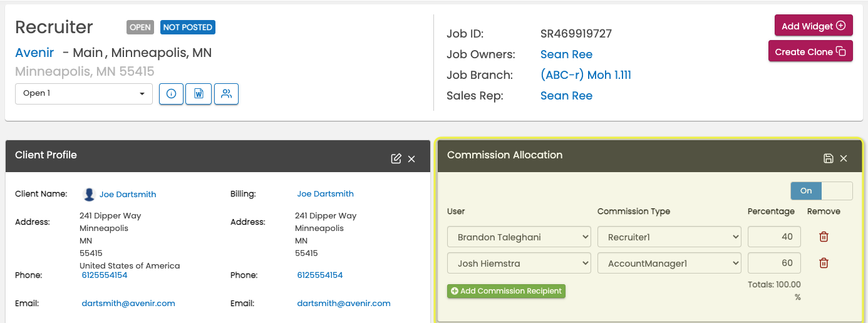Click the job info icon button

click(x=171, y=94)
